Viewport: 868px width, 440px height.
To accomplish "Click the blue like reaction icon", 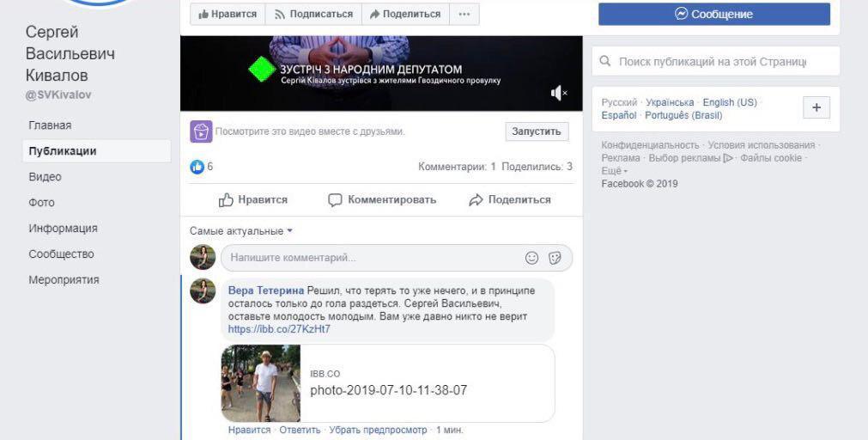I will click(x=197, y=167).
